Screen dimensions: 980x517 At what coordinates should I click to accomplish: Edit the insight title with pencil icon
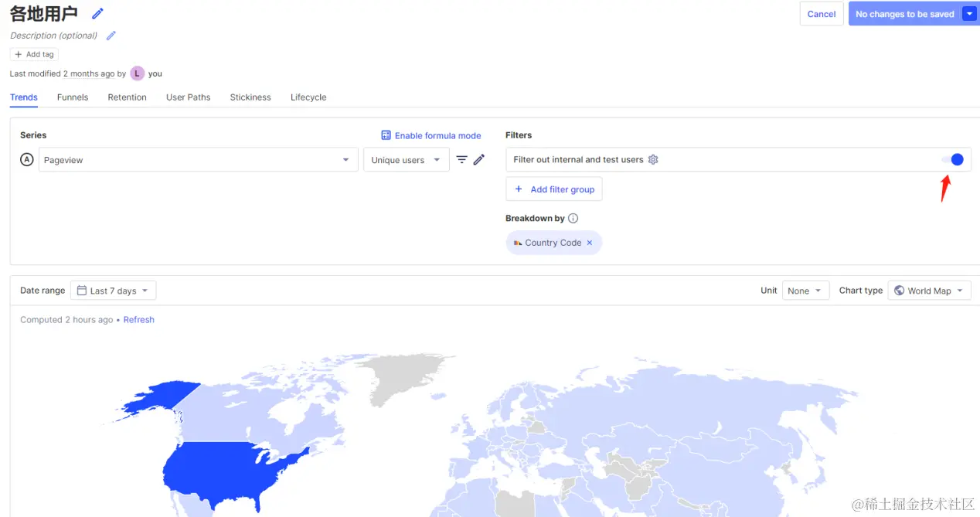97,14
